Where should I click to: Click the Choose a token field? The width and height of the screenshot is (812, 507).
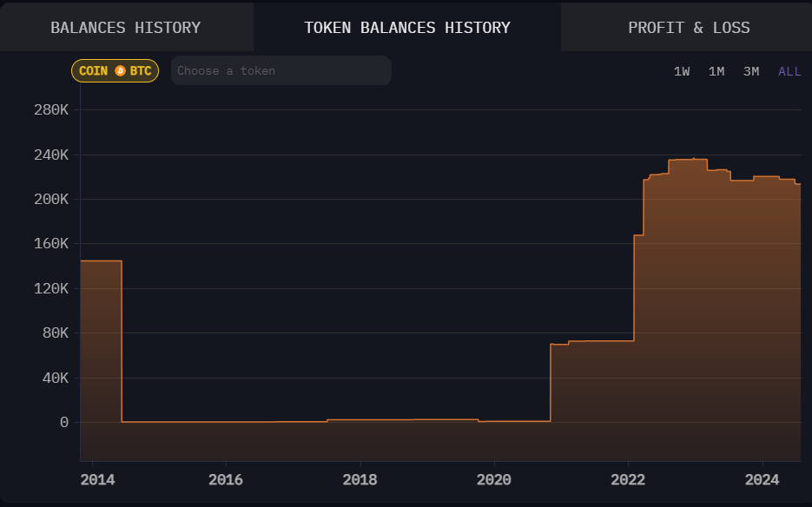[x=281, y=70]
